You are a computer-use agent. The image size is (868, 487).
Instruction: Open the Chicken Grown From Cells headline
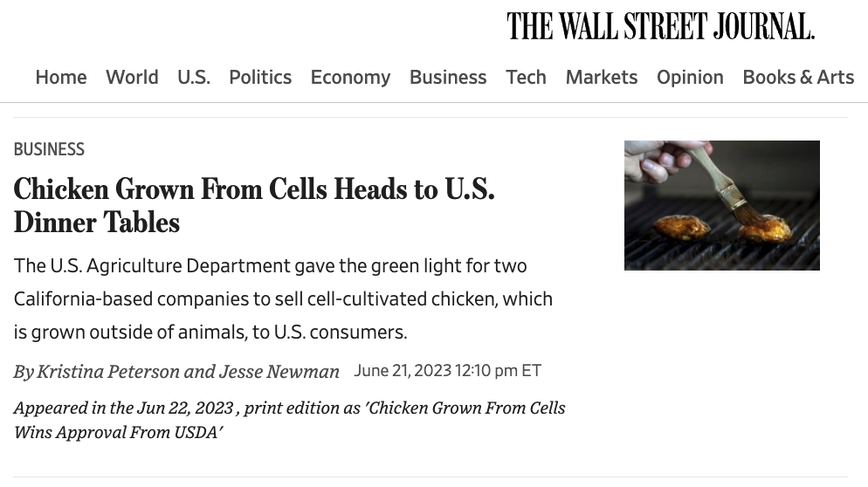tap(254, 205)
